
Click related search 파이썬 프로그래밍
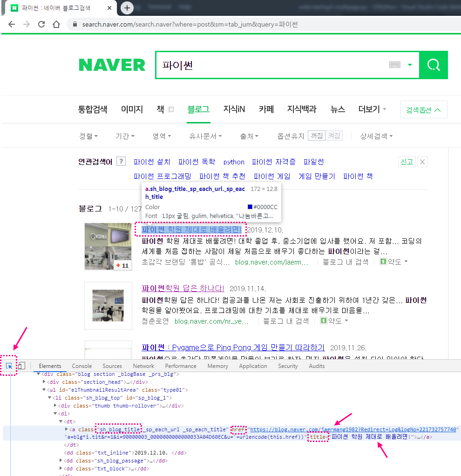163,176
